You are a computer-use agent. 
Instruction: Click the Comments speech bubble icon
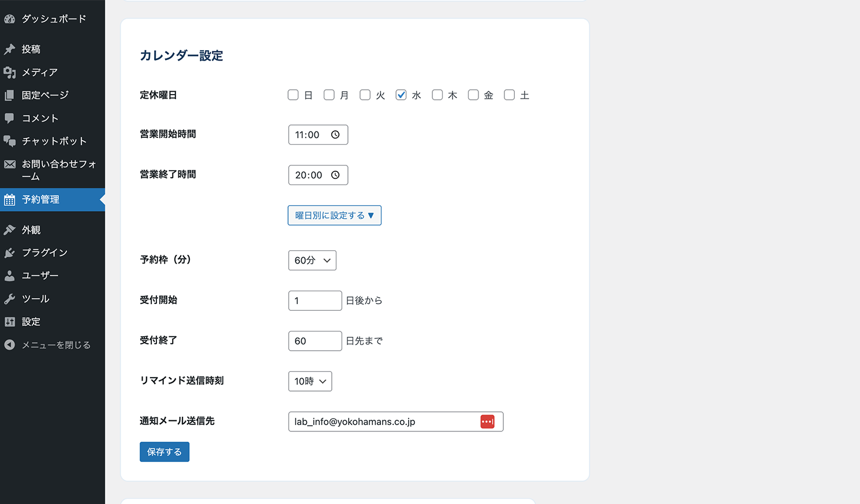10,118
